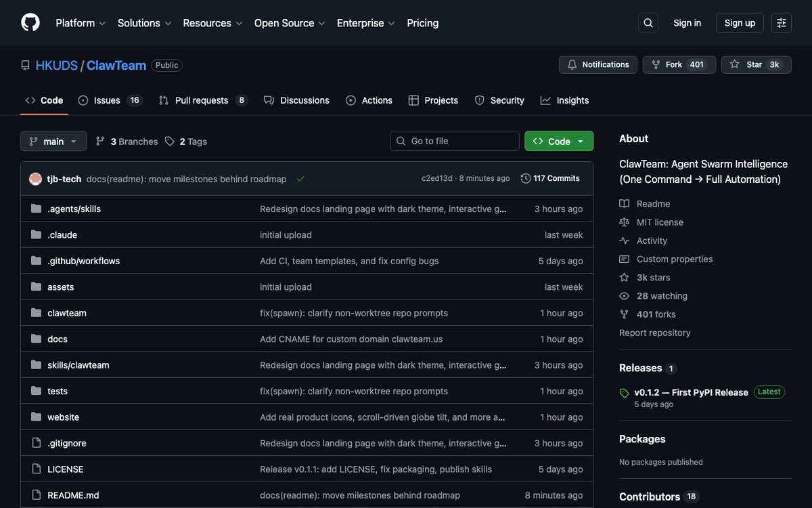This screenshot has width=812, height=508.
Task: Click the HKUDS owner link
Action: [57, 66]
